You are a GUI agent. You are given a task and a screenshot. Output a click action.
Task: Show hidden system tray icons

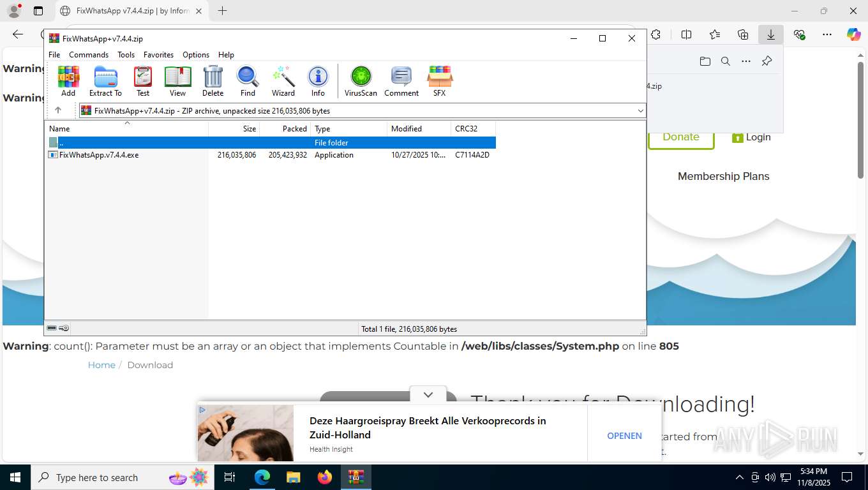click(740, 477)
